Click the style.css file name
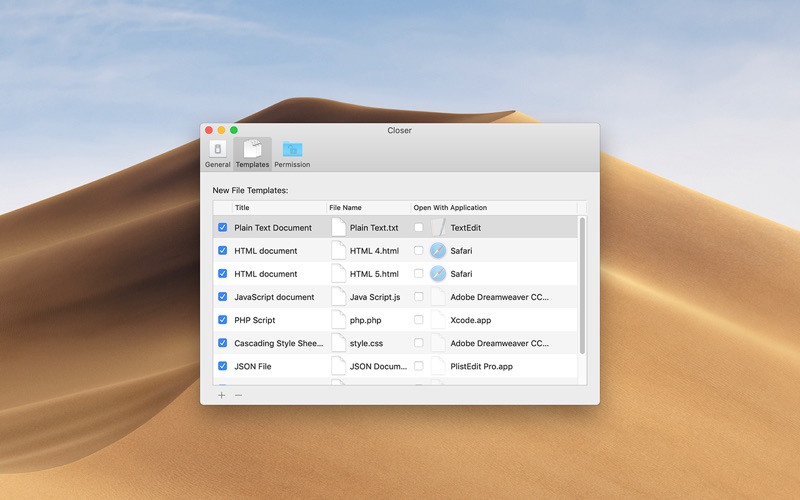800x500 pixels. (366, 343)
